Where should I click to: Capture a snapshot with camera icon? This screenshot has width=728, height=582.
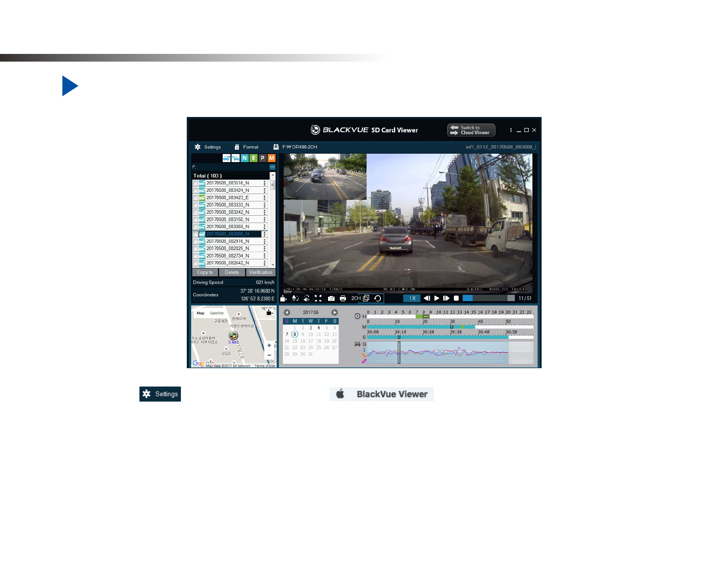(x=331, y=299)
